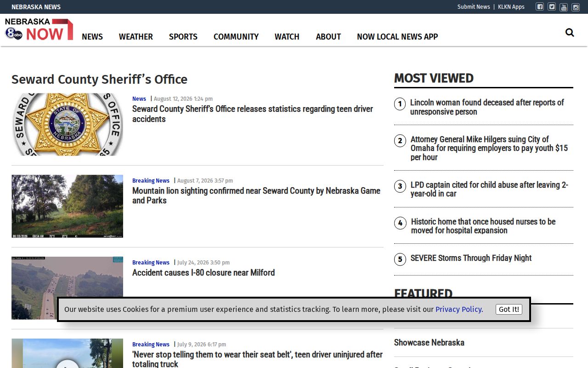This screenshot has width=588, height=368.
Task: Click NEBRASKA NEWS label in top bar
Action: (36, 7)
